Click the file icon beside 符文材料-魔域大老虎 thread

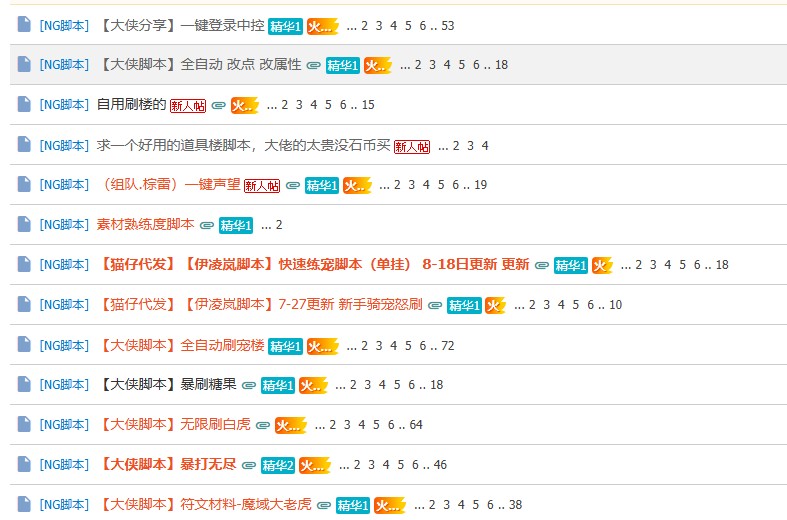pos(24,504)
